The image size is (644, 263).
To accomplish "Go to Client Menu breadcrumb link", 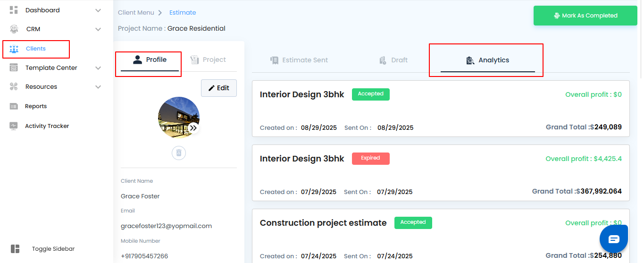I will click(136, 13).
